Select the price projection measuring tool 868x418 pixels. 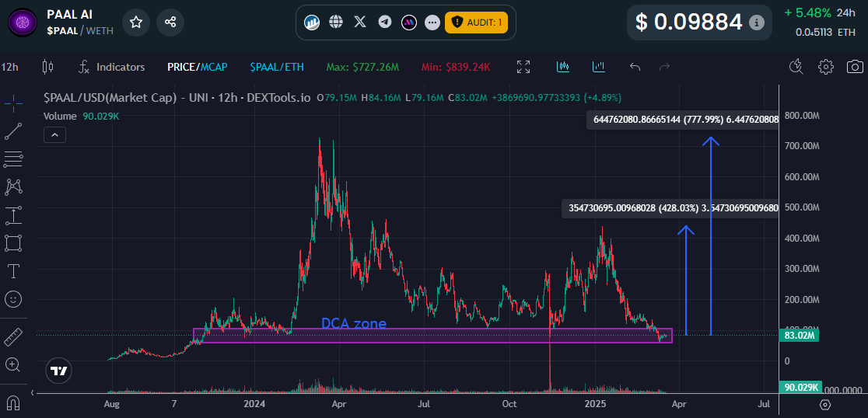click(x=13, y=215)
